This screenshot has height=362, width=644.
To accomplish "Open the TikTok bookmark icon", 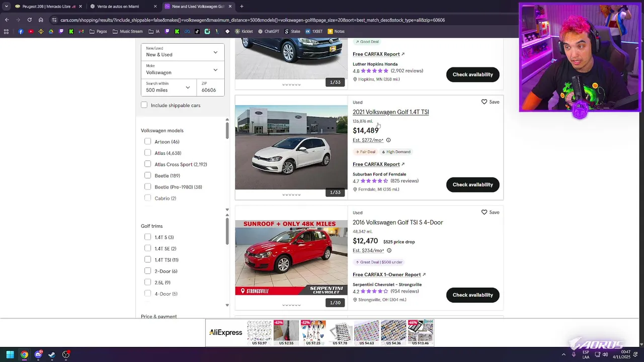I will point(197,31).
